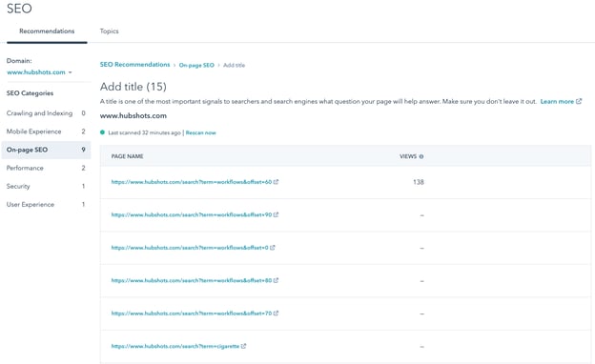
Task: Expand the www.hubshots.com domain dropdown
Action: [39, 72]
